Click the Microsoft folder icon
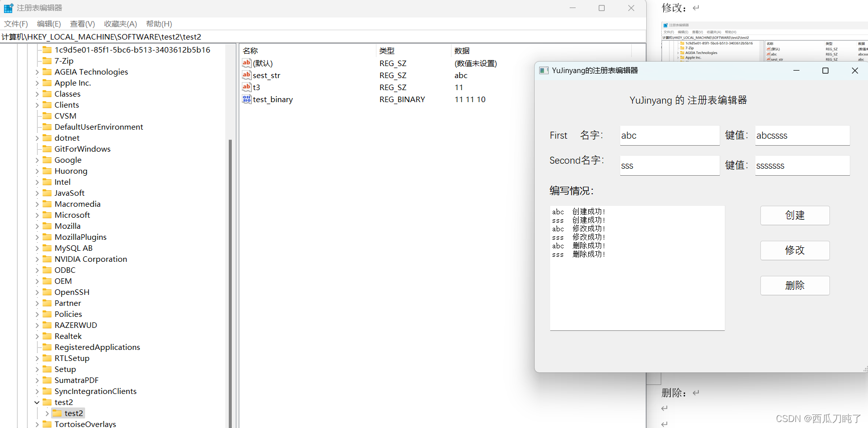868x428 pixels. tap(47, 215)
